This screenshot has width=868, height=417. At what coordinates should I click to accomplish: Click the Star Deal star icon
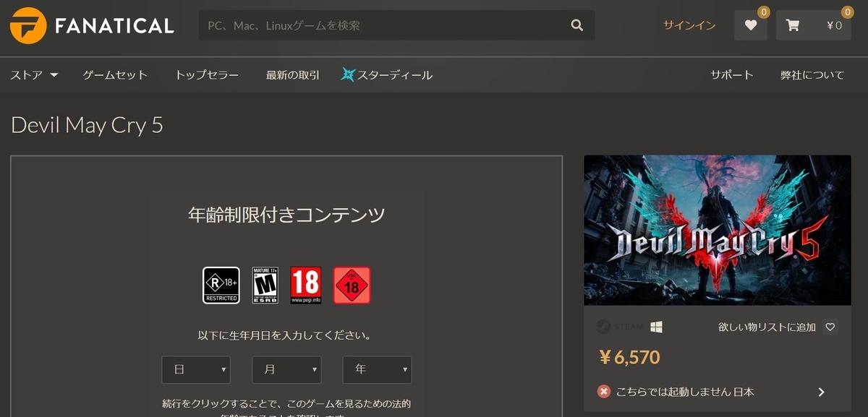pyautogui.click(x=349, y=74)
